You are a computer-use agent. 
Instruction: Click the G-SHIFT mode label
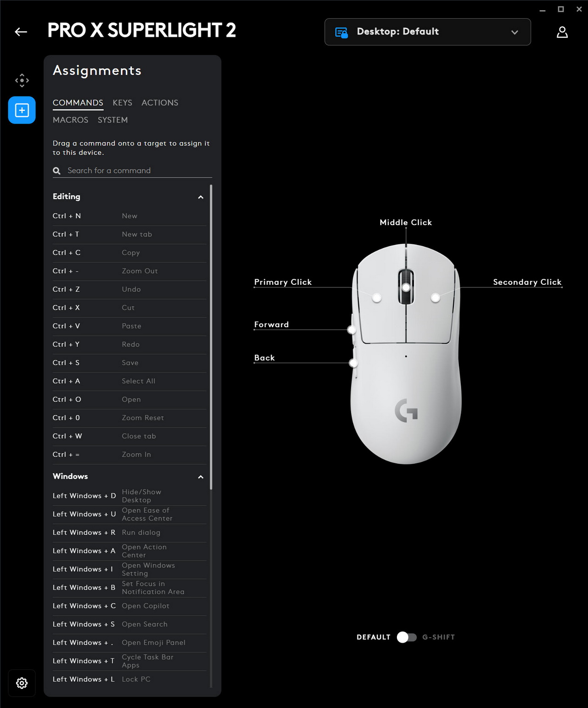point(439,637)
